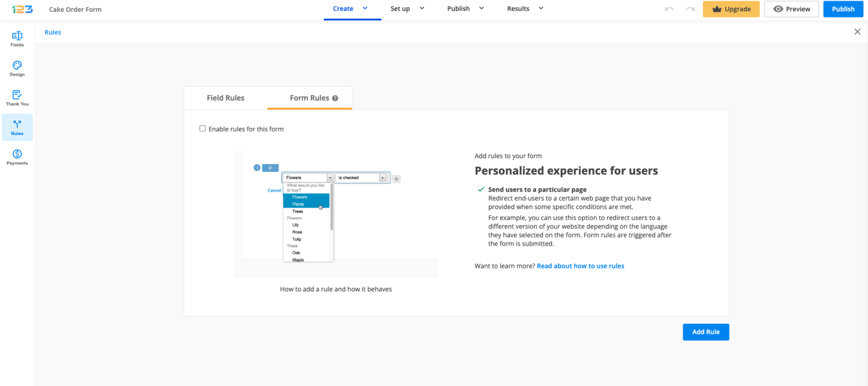Click the Send users to a particular page text

point(537,189)
